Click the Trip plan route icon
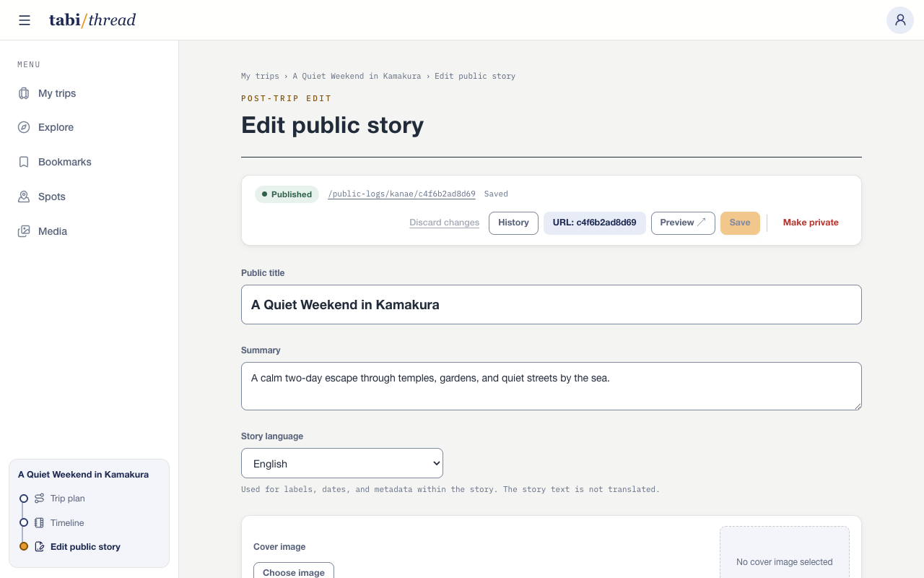924x578 pixels. (x=40, y=499)
